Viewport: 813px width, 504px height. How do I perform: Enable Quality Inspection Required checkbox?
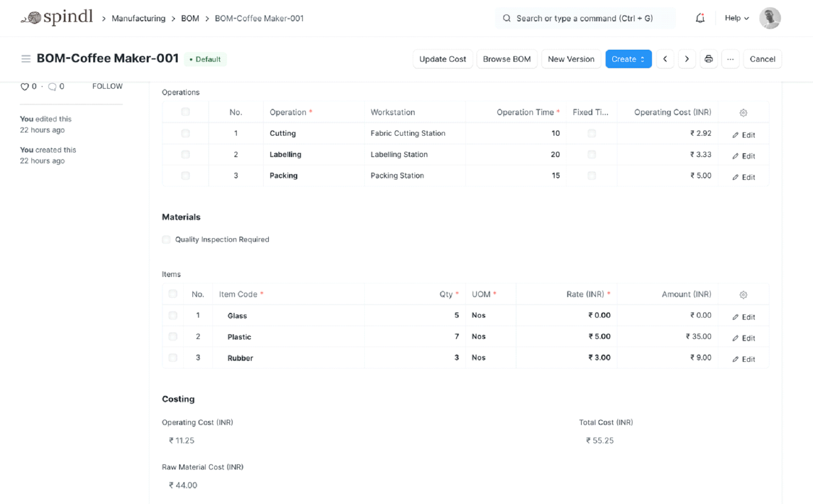(x=166, y=240)
